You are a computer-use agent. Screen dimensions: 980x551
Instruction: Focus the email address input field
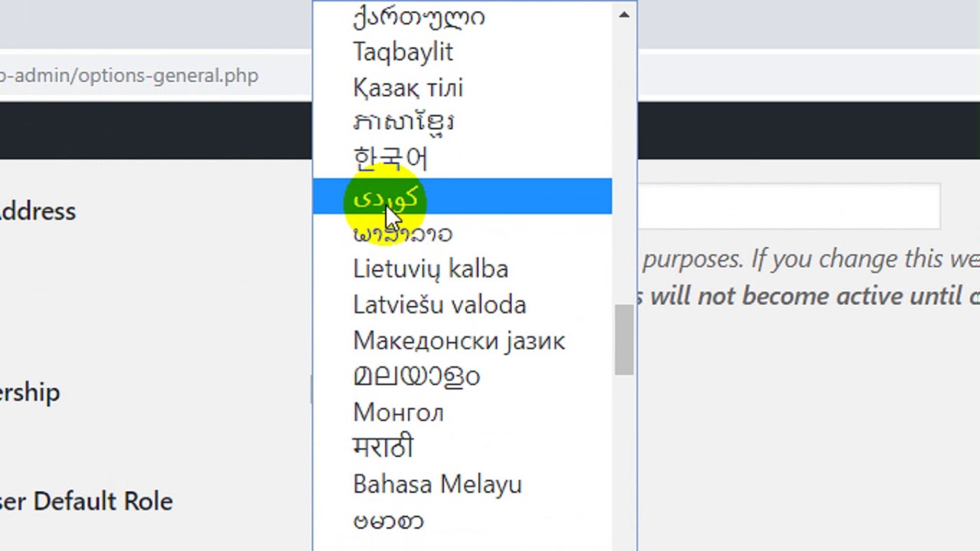[x=789, y=206]
